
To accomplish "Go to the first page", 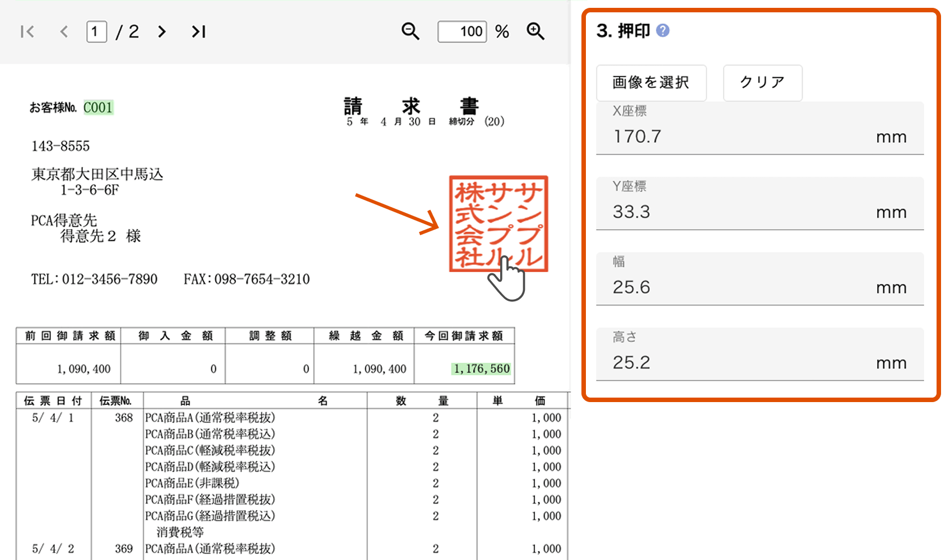I will coord(27,32).
